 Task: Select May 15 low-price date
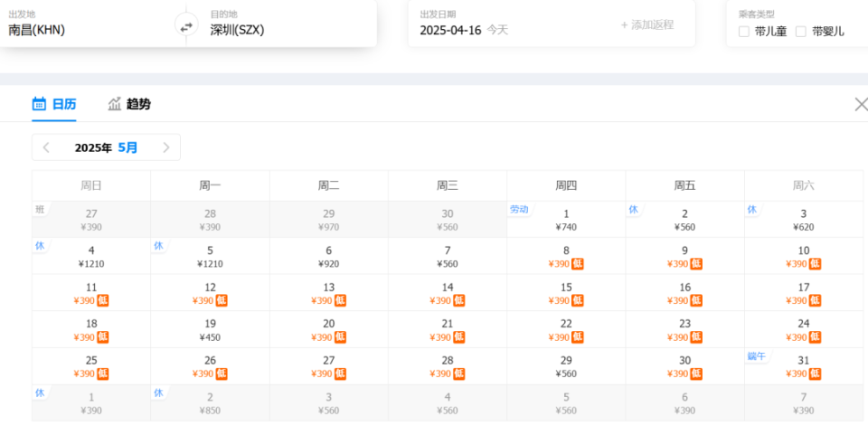[x=566, y=292]
